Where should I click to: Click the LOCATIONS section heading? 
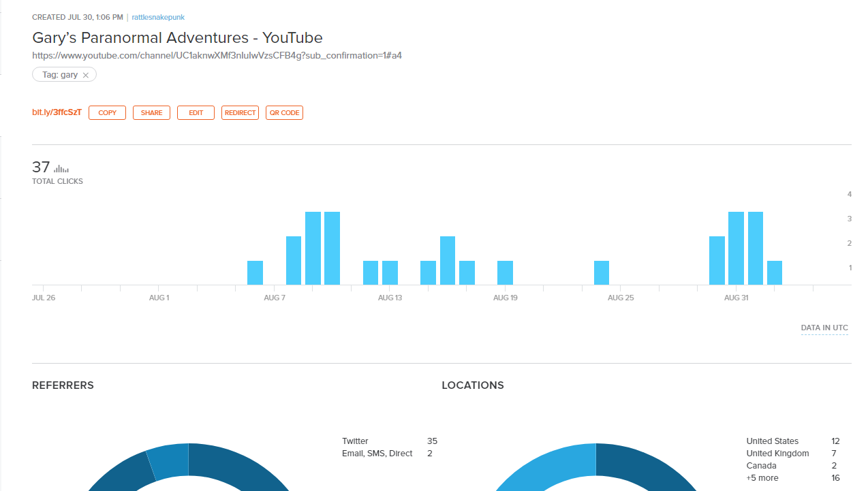pos(473,385)
